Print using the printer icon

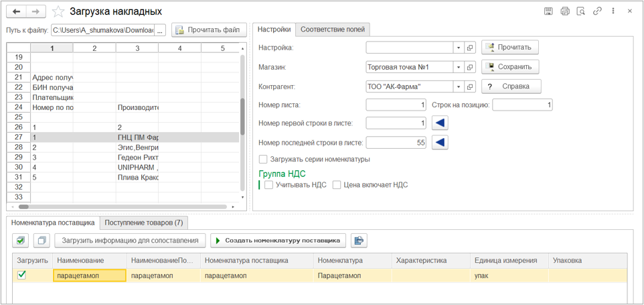click(565, 11)
